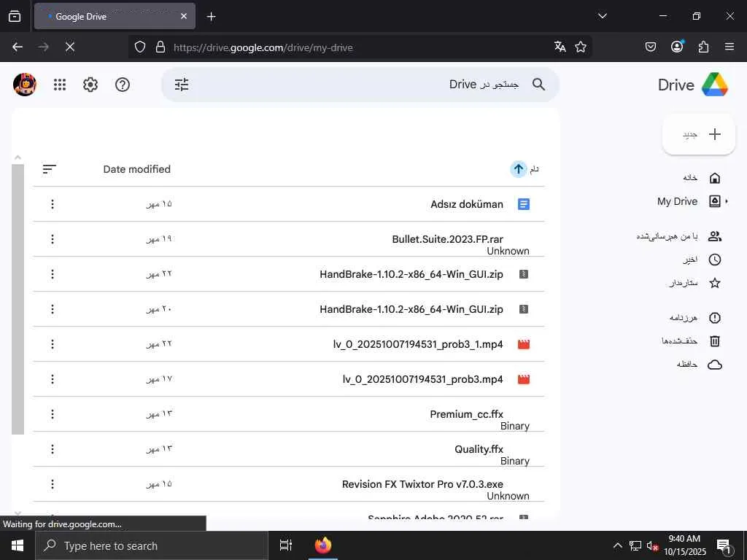This screenshot has width=747, height=560.
Task: Toggle name sort direction arrow
Action: [519, 169]
